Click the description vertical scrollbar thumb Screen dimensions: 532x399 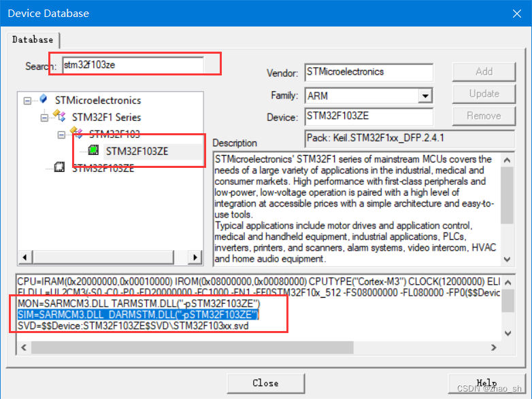508,195
